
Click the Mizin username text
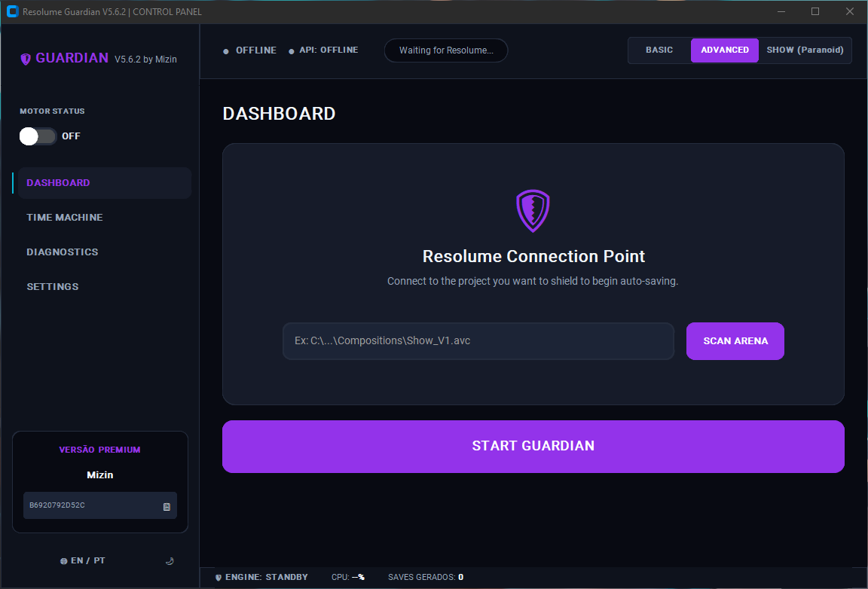point(100,475)
